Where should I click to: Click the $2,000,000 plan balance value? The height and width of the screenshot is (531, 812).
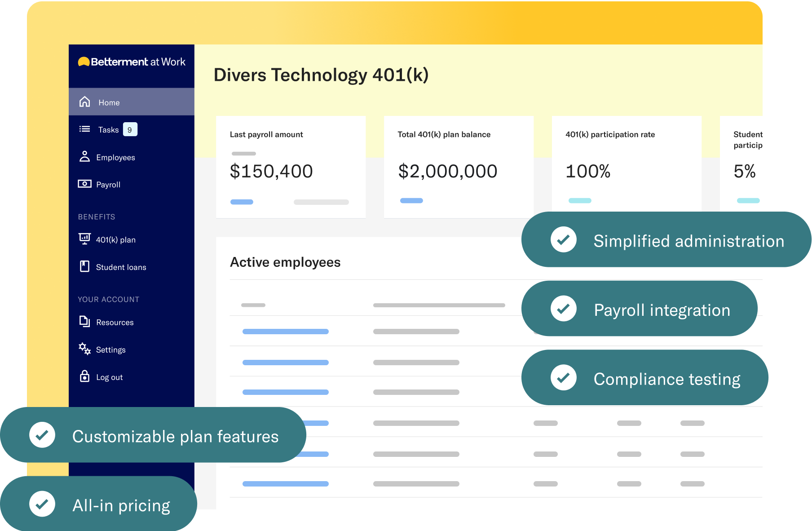click(448, 171)
